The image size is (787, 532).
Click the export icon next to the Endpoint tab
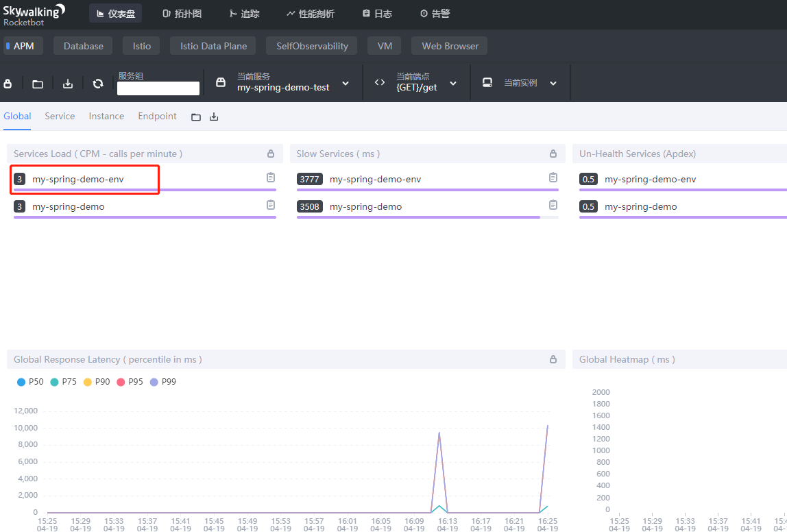tap(214, 117)
